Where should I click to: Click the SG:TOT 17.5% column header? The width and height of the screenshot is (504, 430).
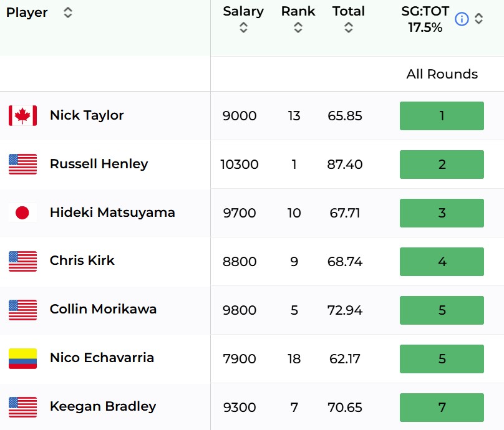[x=425, y=19]
